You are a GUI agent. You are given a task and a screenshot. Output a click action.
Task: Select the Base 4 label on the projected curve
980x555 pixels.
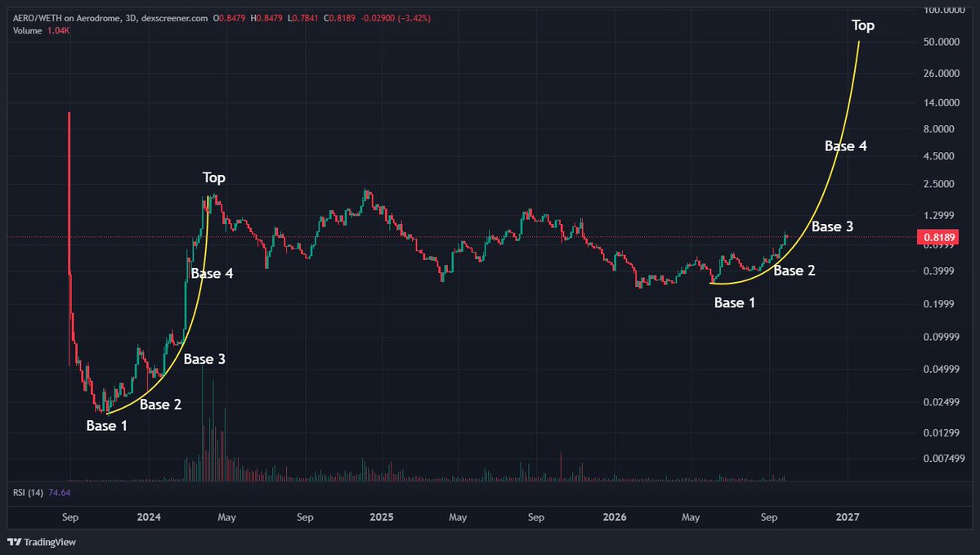(846, 146)
